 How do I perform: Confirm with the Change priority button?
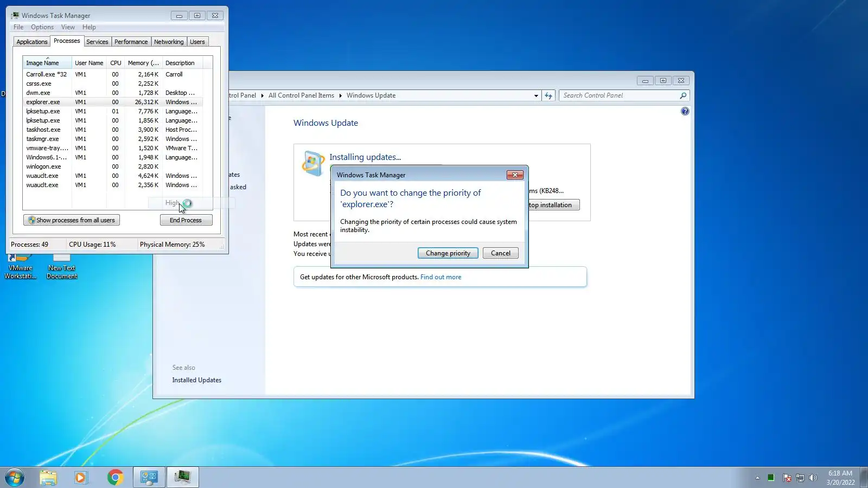(x=448, y=253)
